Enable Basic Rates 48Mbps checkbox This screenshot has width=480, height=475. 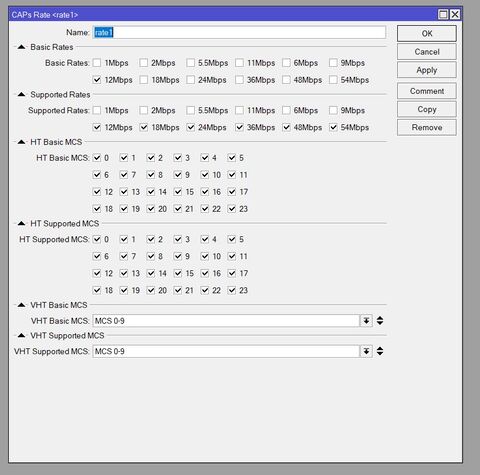point(286,80)
